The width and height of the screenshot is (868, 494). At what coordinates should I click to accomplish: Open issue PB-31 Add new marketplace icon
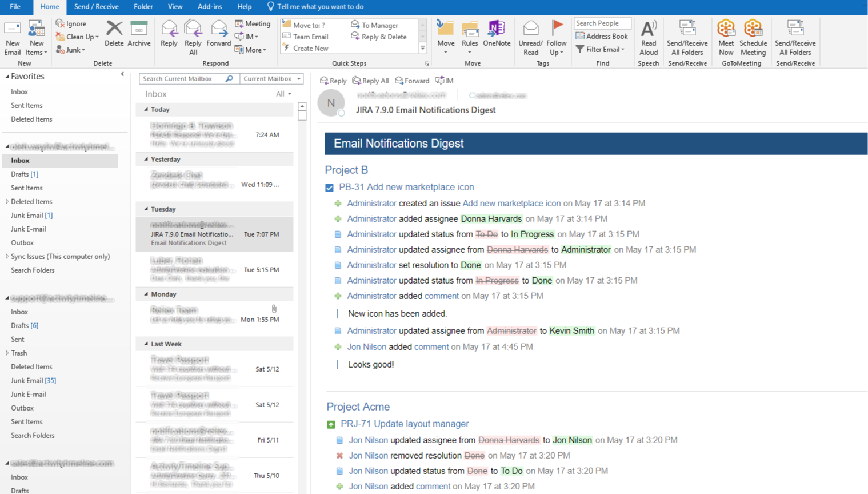point(406,187)
